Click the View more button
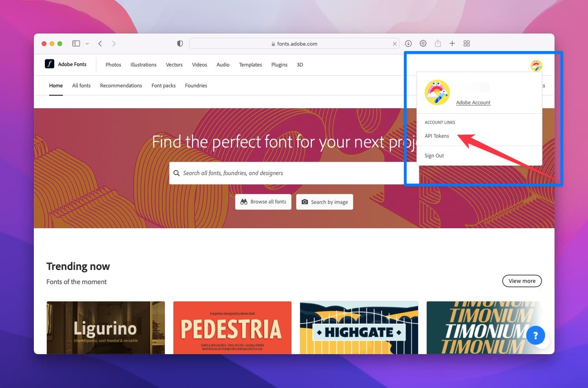 click(x=522, y=281)
